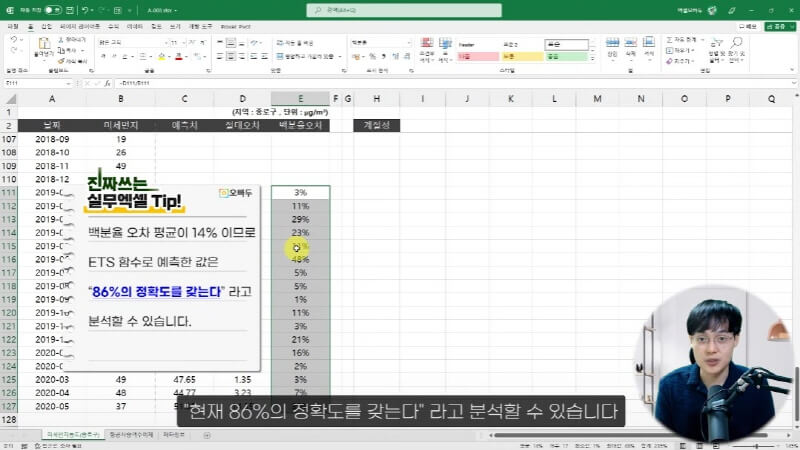Toggle the AutoSave switch in title bar

pos(53,10)
